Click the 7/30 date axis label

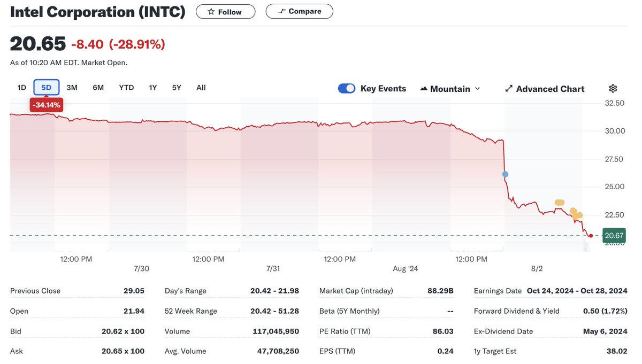tap(141, 269)
